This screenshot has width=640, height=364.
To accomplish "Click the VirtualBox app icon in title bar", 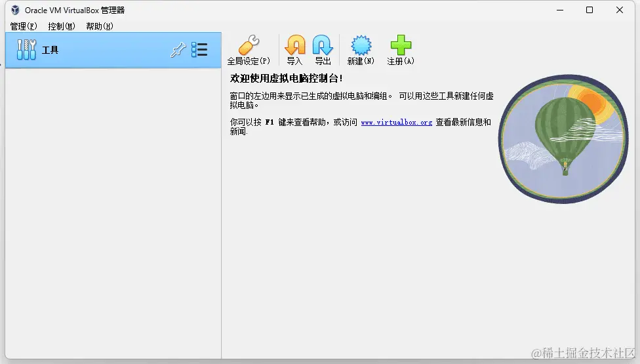I will (x=15, y=10).
